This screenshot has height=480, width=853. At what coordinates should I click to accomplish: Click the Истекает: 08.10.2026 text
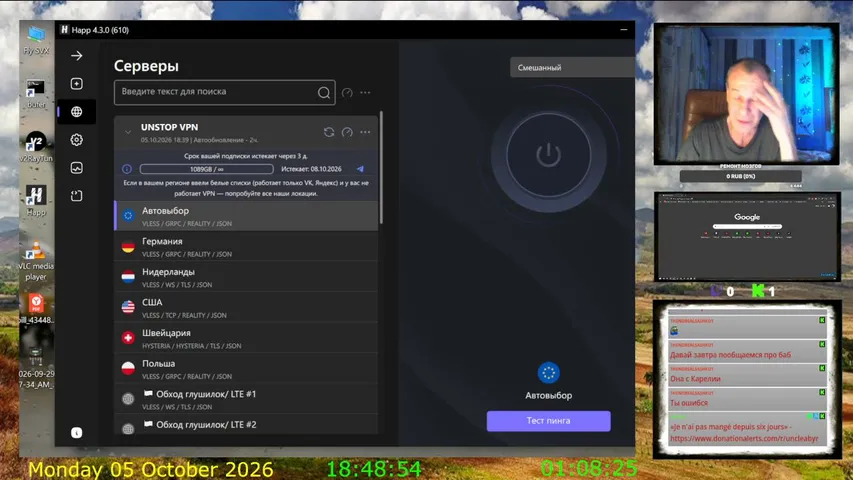pos(311,169)
